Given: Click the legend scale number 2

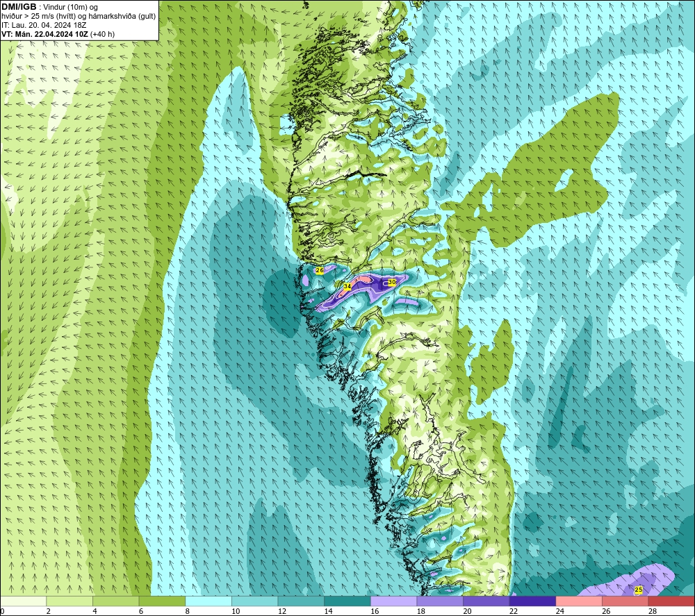Looking at the screenshot, I should [49, 611].
